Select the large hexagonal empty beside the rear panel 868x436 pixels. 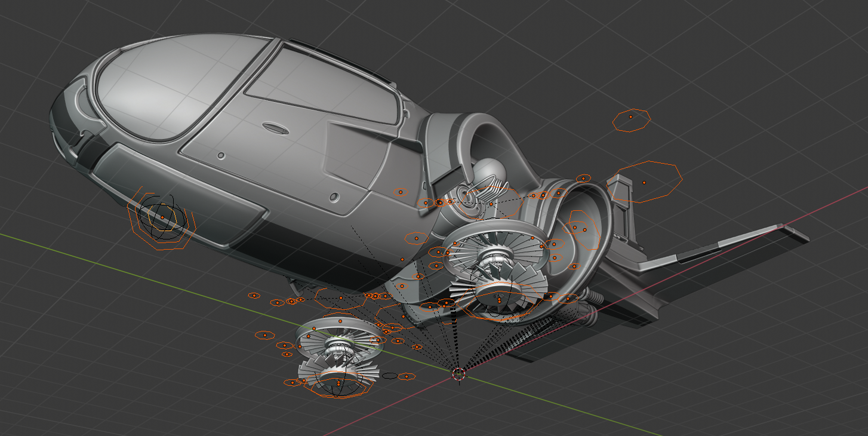(x=648, y=182)
